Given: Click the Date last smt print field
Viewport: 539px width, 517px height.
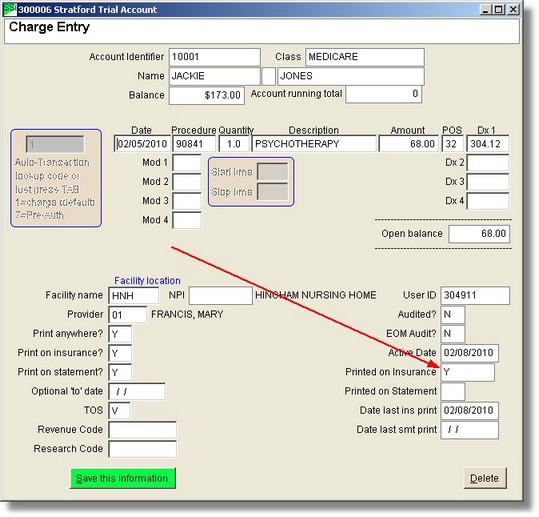Looking at the screenshot, I should click(x=470, y=430).
